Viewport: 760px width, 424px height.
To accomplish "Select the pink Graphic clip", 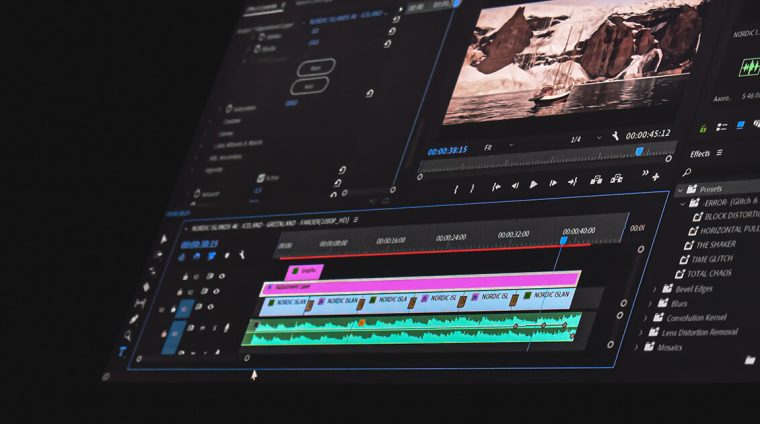I will [x=304, y=272].
